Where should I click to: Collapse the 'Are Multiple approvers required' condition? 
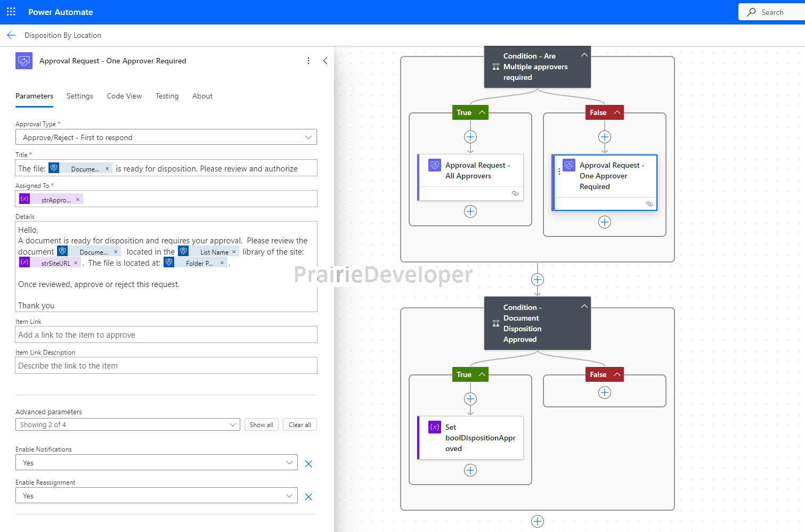(584, 55)
